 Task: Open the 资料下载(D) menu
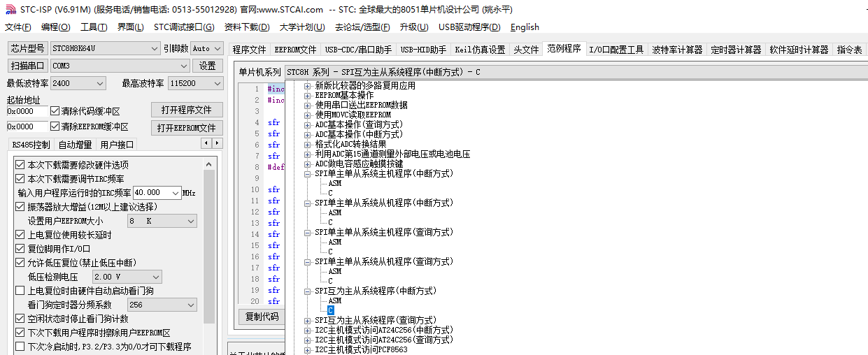click(x=247, y=27)
